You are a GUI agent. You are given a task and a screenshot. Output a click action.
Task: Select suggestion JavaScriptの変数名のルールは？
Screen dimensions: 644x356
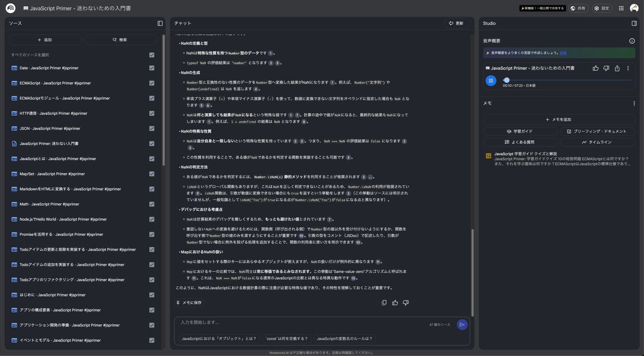click(344, 339)
